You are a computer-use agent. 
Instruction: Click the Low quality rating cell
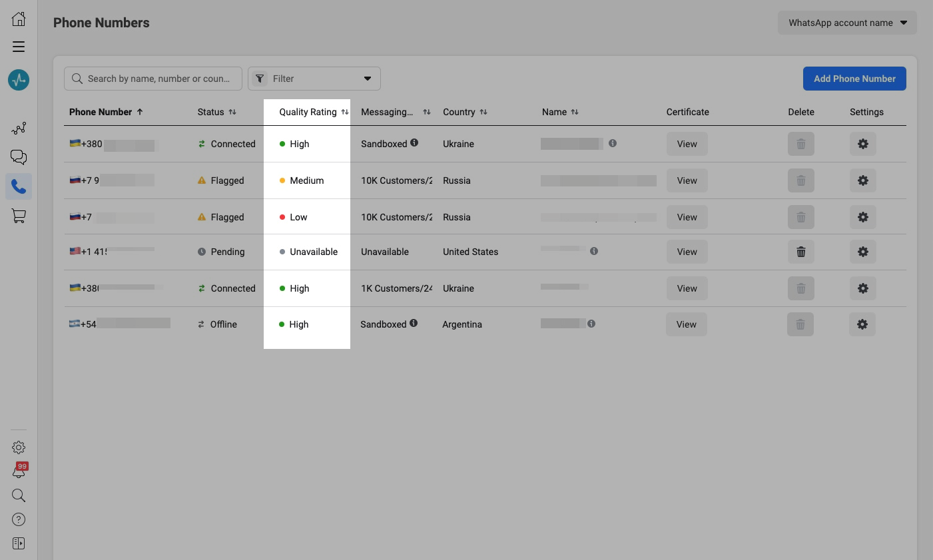click(x=293, y=217)
